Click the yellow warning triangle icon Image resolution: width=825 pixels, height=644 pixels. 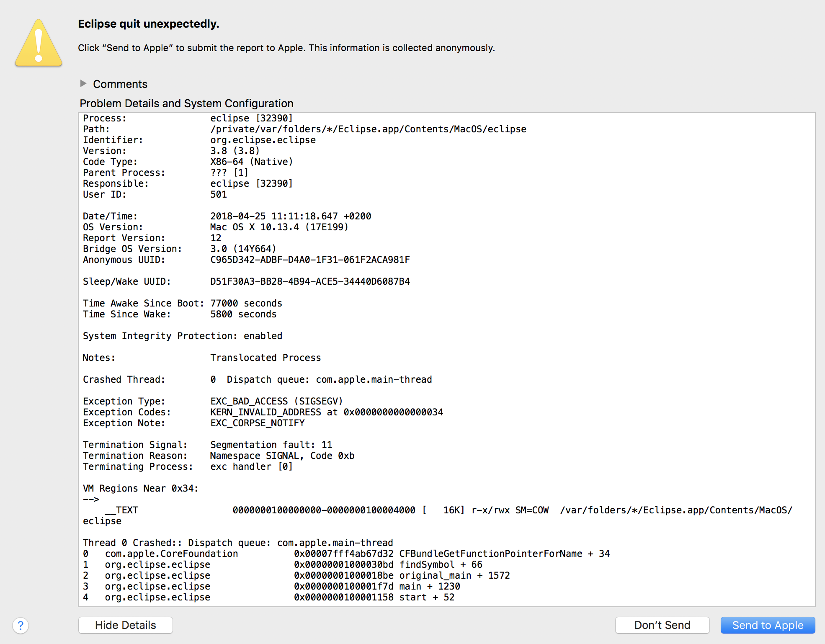(x=39, y=44)
